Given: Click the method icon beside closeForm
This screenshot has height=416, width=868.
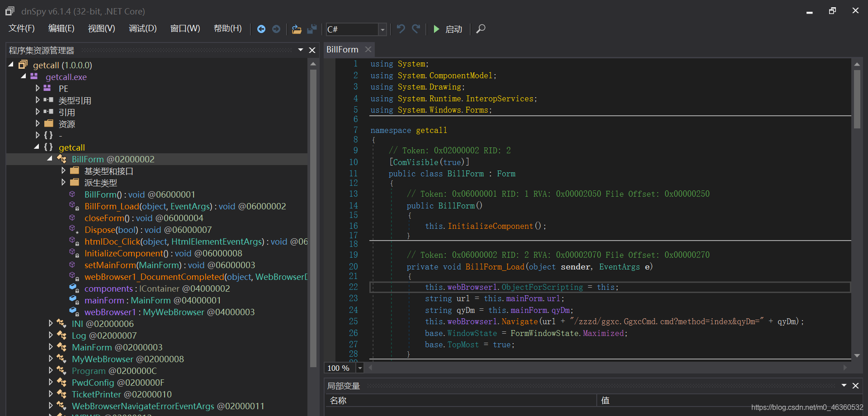Looking at the screenshot, I should (x=72, y=217).
